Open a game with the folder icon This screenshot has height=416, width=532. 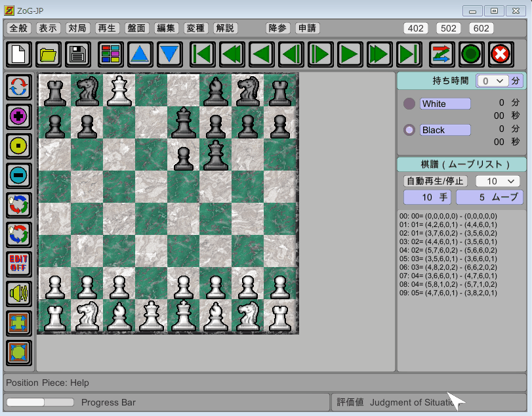(x=49, y=54)
